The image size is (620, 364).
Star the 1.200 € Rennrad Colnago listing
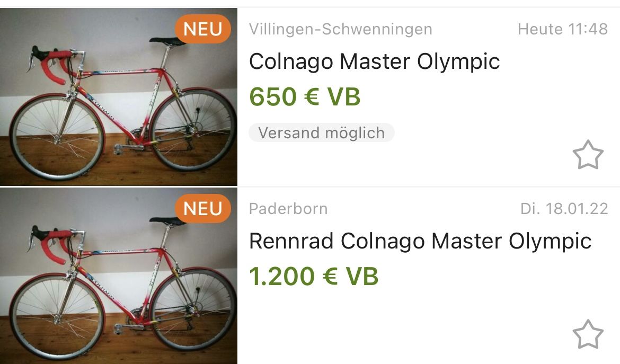(x=588, y=334)
